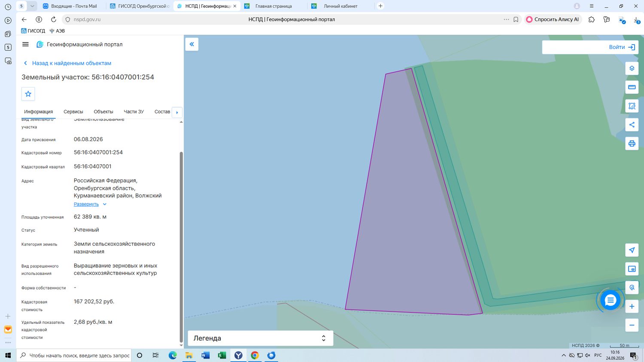
Task: Zoom in on the map
Action: pyautogui.click(x=632, y=306)
